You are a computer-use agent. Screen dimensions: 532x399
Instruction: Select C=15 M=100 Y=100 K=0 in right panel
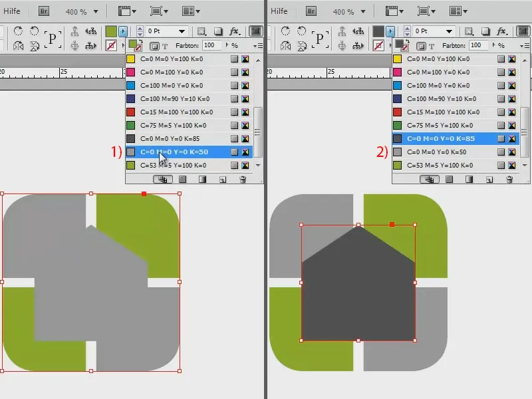(x=456, y=112)
